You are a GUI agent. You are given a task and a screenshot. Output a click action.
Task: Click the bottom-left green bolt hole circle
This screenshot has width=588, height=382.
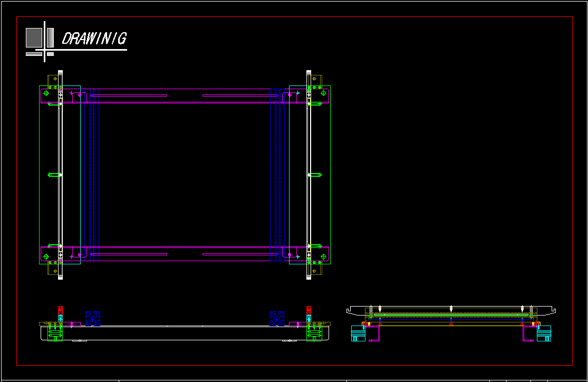tap(46, 256)
